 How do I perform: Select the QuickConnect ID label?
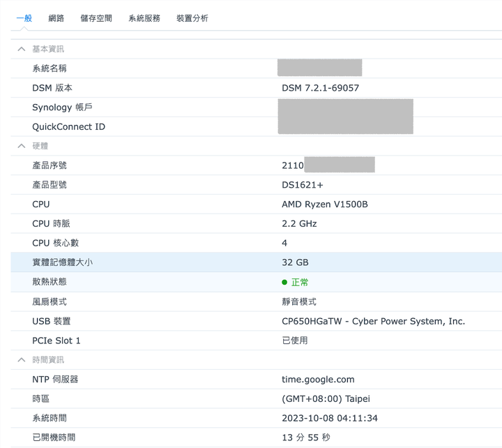point(68,127)
